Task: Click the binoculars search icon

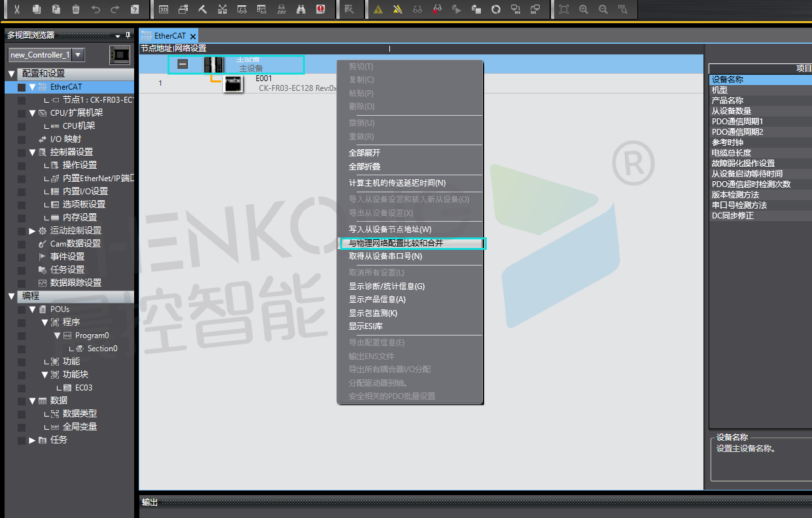Action: click(x=301, y=9)
